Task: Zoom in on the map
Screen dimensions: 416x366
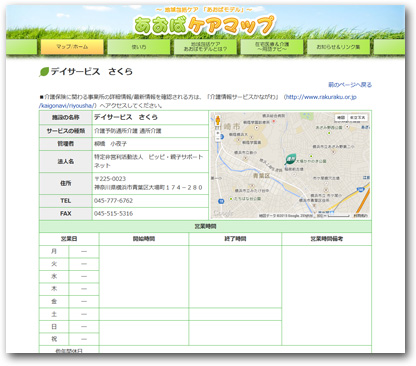Action: coord(218,133)
